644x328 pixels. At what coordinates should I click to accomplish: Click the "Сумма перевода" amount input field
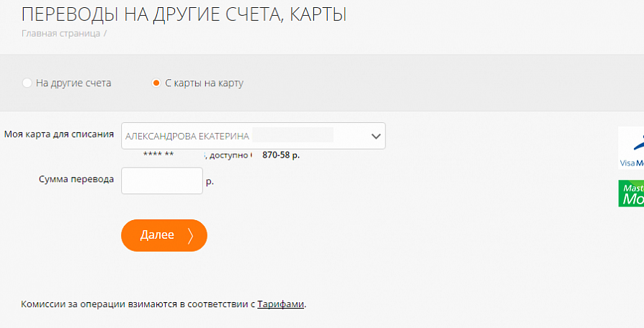(x=162, y=181)
